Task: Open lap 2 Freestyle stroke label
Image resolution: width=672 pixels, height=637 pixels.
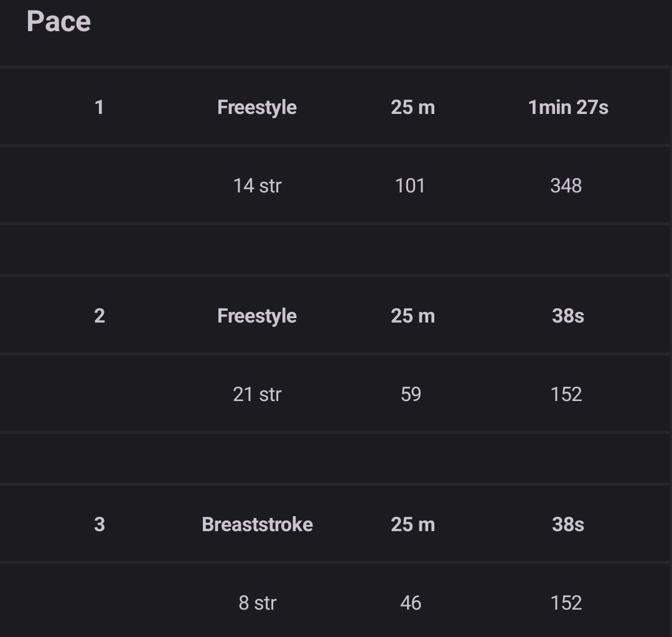Action: 257,316
